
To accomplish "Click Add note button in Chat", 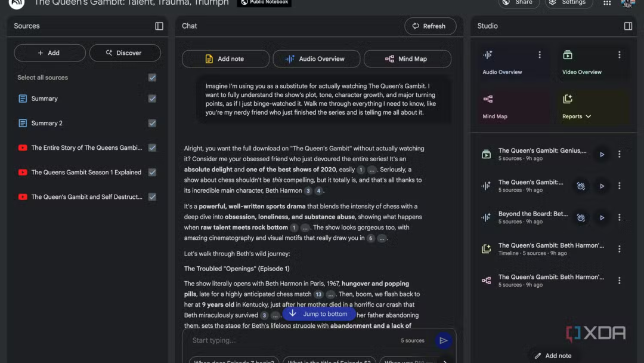I will [225, 59].
